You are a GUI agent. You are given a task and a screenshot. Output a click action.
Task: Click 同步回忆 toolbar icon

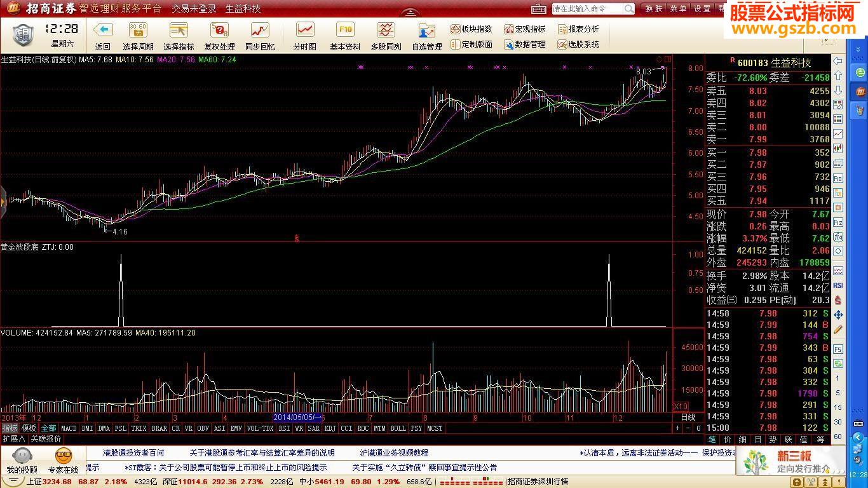(260, 30)
